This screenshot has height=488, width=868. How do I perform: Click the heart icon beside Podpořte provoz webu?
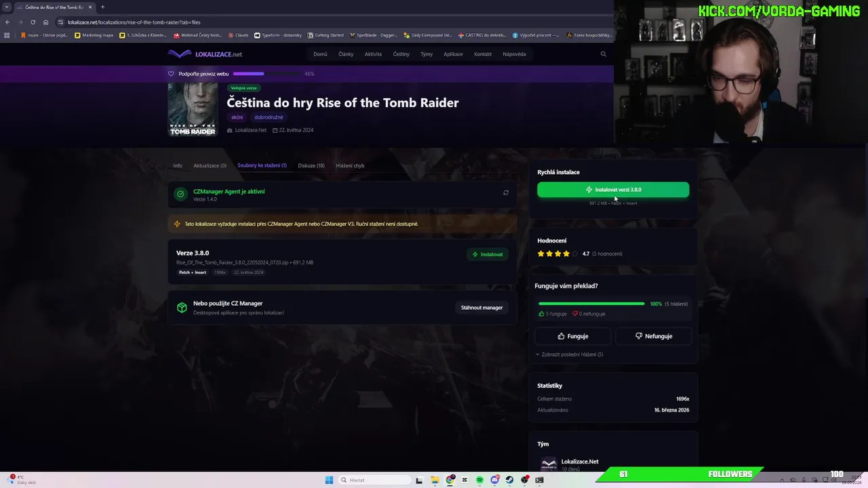coord(171,74)
